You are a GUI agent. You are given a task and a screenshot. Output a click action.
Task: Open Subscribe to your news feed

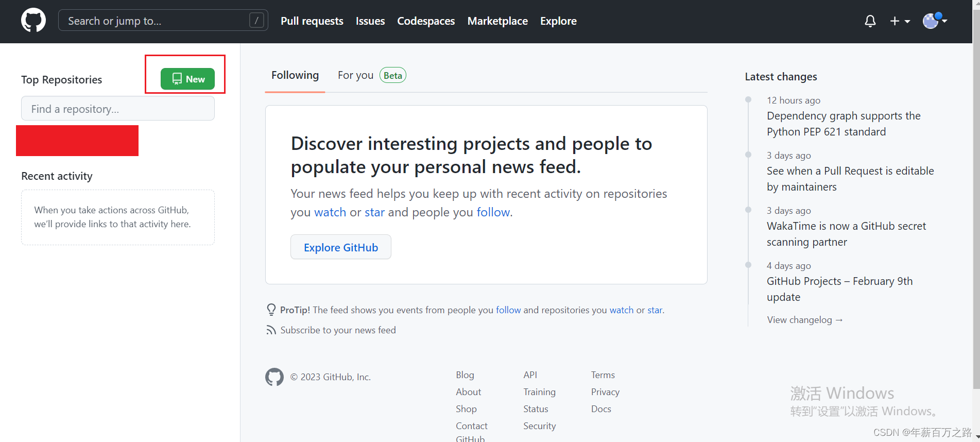click(x=338, y=330)
